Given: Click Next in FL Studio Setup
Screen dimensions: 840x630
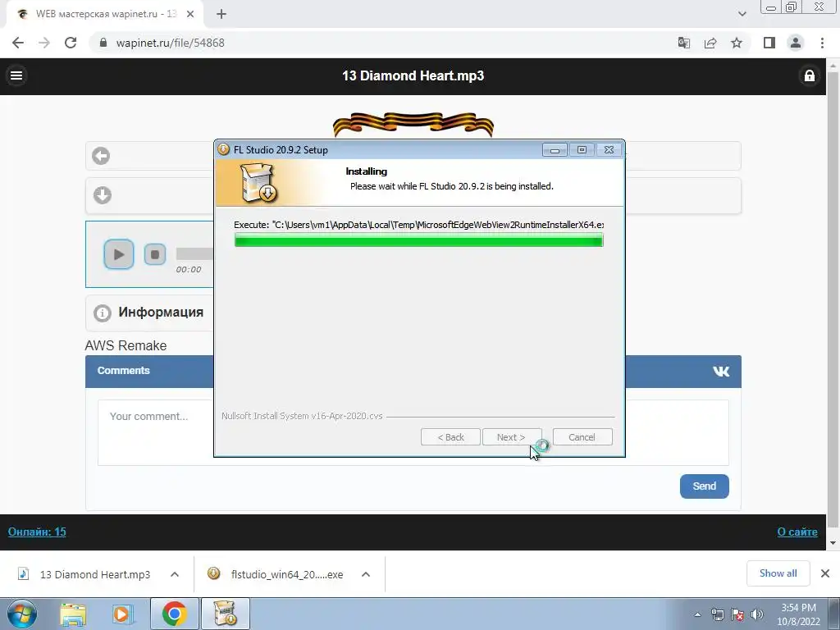Looking at the screenshot, I should pyautogui.click(x=512, y=437).
